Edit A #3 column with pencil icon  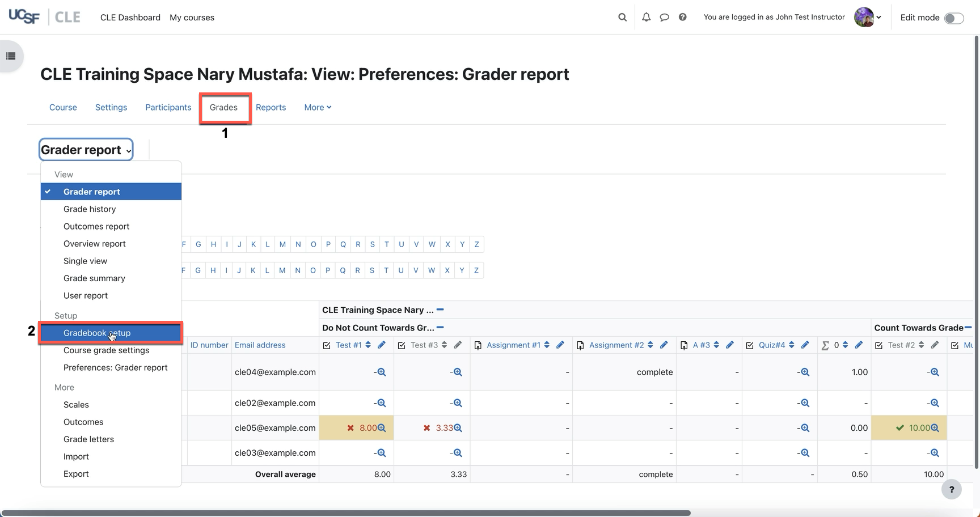point(730,345)
